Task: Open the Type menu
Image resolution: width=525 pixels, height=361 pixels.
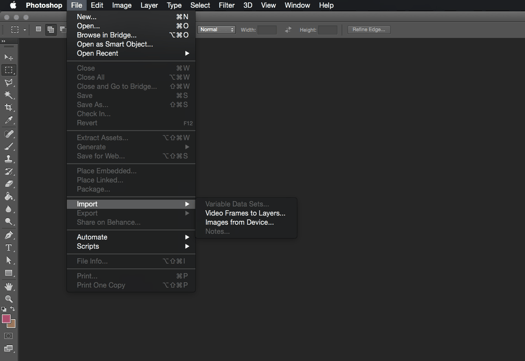Action: tap(174, 5)
